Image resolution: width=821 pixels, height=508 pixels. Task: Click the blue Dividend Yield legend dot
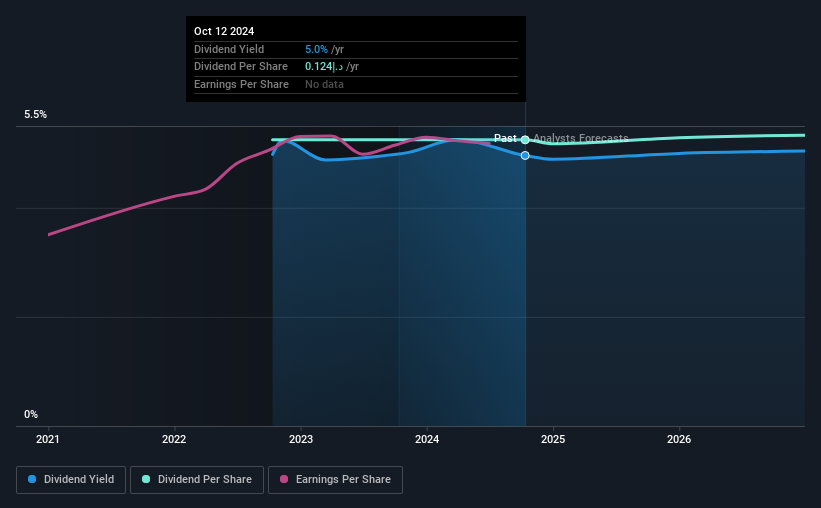click(x=32, y=479)
